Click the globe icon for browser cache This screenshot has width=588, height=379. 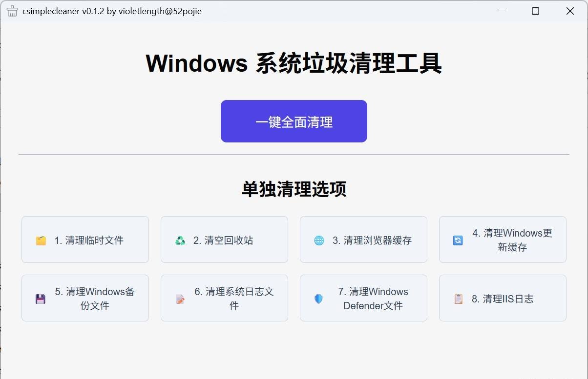(319, 240)
